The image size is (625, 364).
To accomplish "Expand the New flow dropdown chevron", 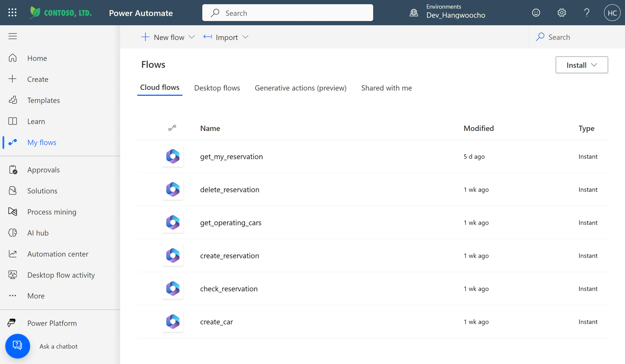I will [192, 37].
